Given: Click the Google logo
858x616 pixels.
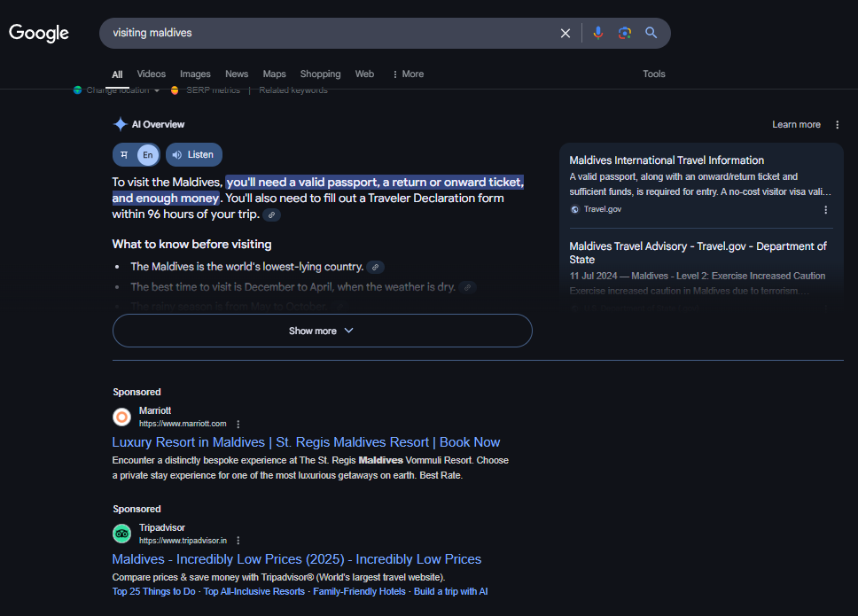Looking at the screenshot, I should tap(39, 33).
